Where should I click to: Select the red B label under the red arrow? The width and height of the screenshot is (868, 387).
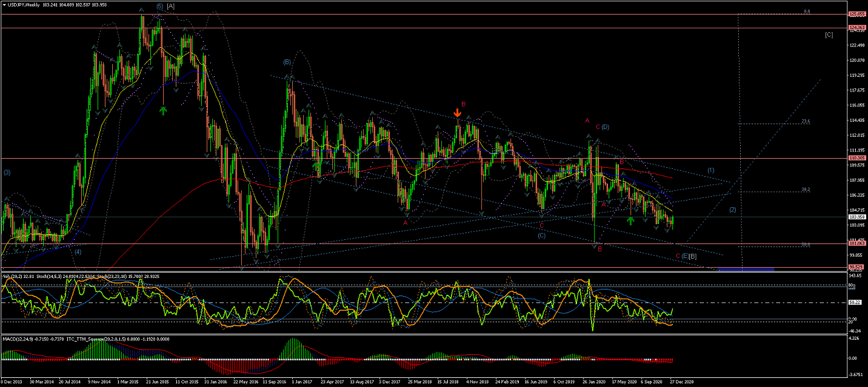(x=463, y=104)
